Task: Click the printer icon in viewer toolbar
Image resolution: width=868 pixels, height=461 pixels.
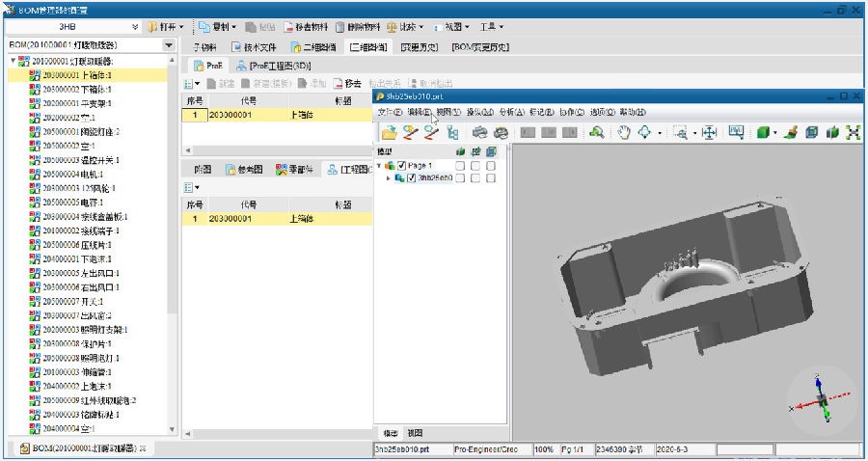Action: coord(477,133)
